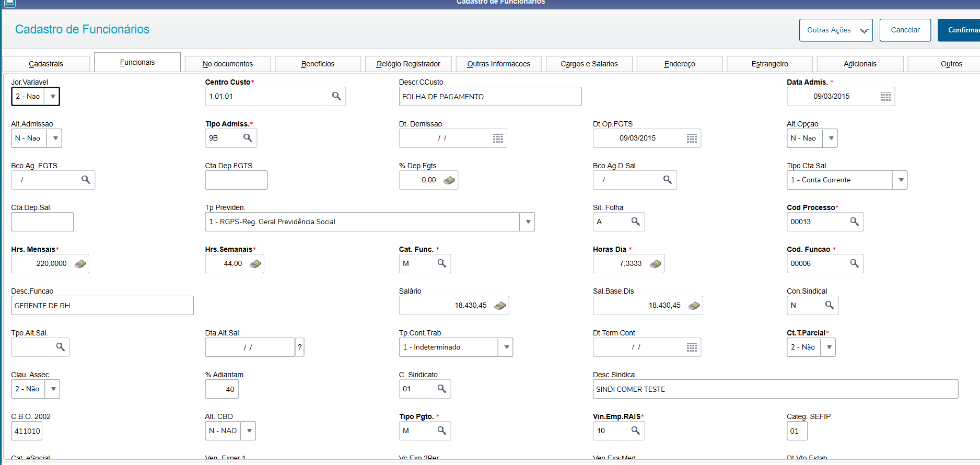The width and height of the screenshot is (980, 465).
Task: Click the Tipo Admiss. lookup magnifier
Action: [x=248, y=138]
